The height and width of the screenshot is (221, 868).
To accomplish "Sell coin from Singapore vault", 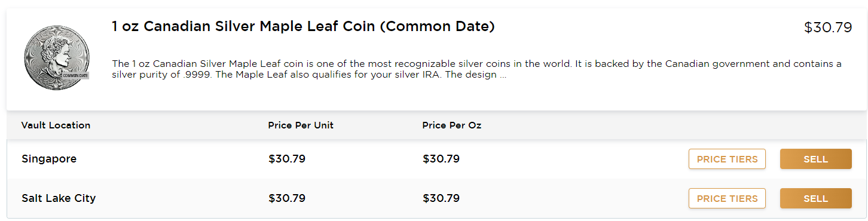I will coord(816,159).
